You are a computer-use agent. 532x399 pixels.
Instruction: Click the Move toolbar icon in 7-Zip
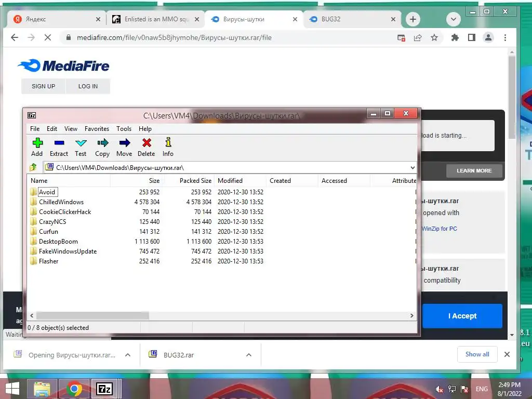pyautogui.click(x=124, y=147)
